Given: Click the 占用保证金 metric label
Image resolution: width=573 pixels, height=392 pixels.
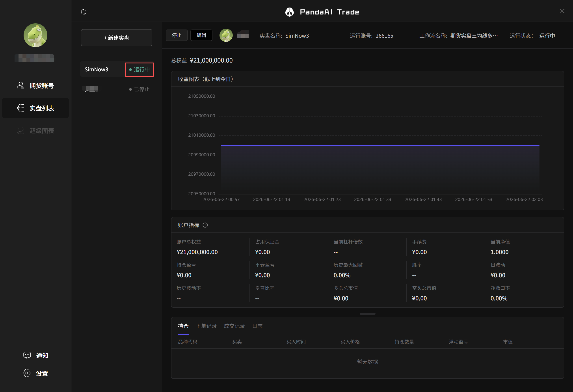Looking at the screenshot, I should pos(267,242).
